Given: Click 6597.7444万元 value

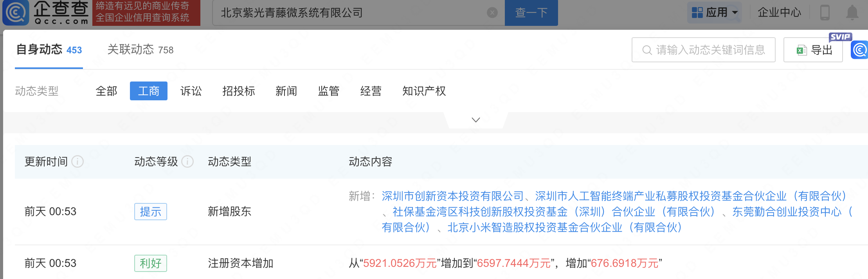Looking at the screenshot, I should pos(513,263).
